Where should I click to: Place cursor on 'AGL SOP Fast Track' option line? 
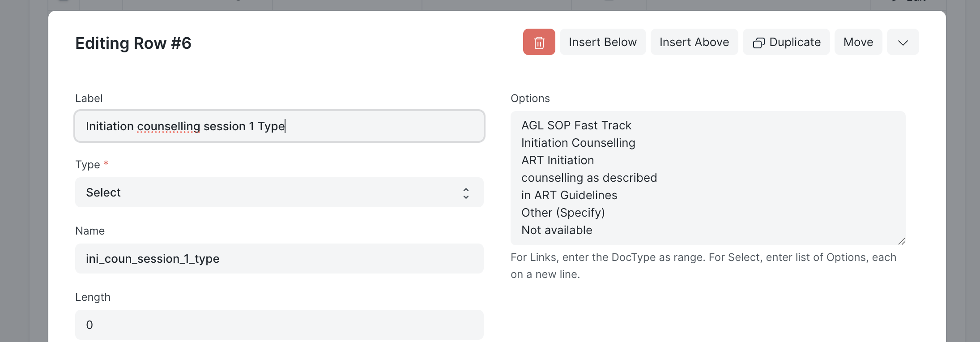coord(576,125)
